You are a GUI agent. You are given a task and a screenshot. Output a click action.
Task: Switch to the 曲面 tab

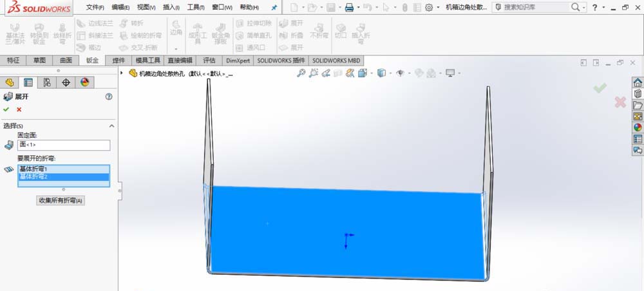click(66, 61)
